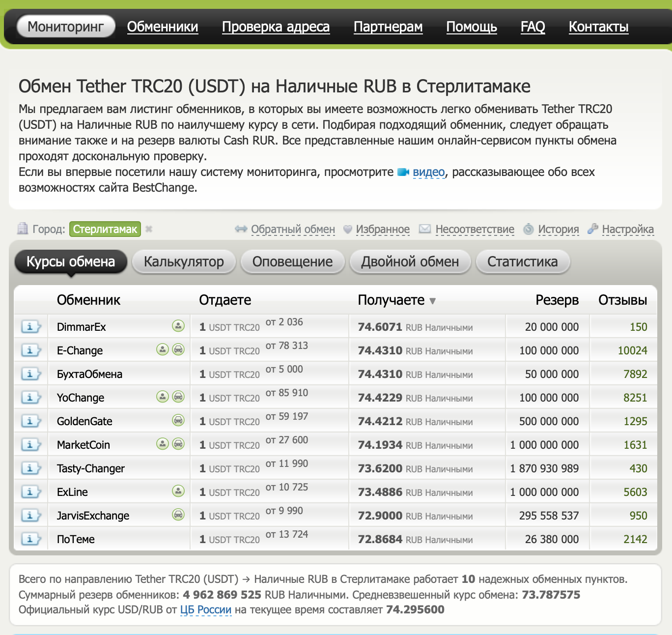Image resolution: width=672 pixels, height=635 pixels.
Task: Switch to the Статистика tab
Action: [x=523, y=261]
